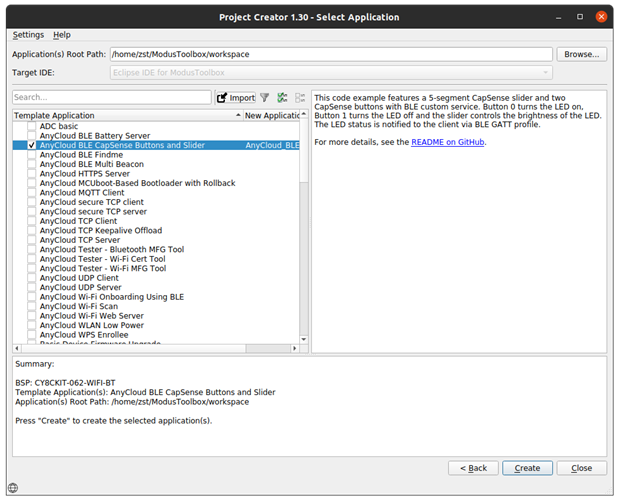Select the AnyCloud UDP Server row
This screenshot has height=501, width=619.
156,287
